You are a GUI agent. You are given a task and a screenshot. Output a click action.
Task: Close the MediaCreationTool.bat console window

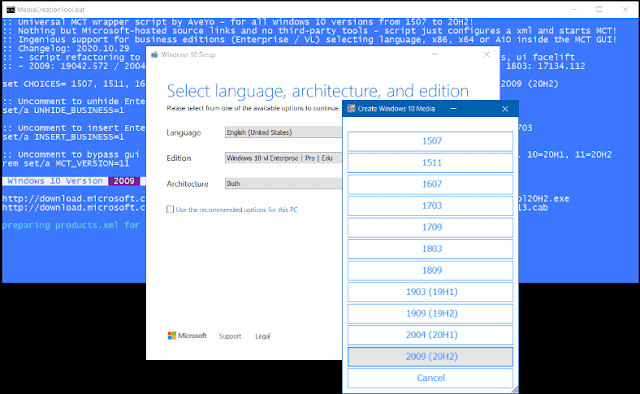click(625, 9)
